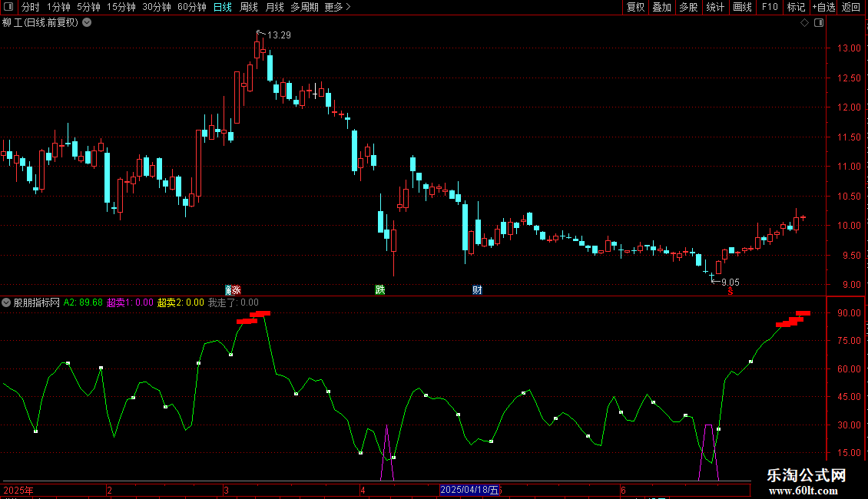The image size is (868, 499).
Task: Click the 我走了: 0.00 indicator value
Action: (233, 302)
